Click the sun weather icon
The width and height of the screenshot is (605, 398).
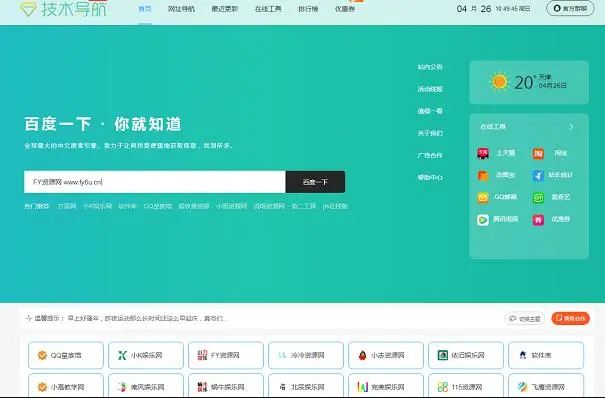pyautogui.click(x=499, y=82)
